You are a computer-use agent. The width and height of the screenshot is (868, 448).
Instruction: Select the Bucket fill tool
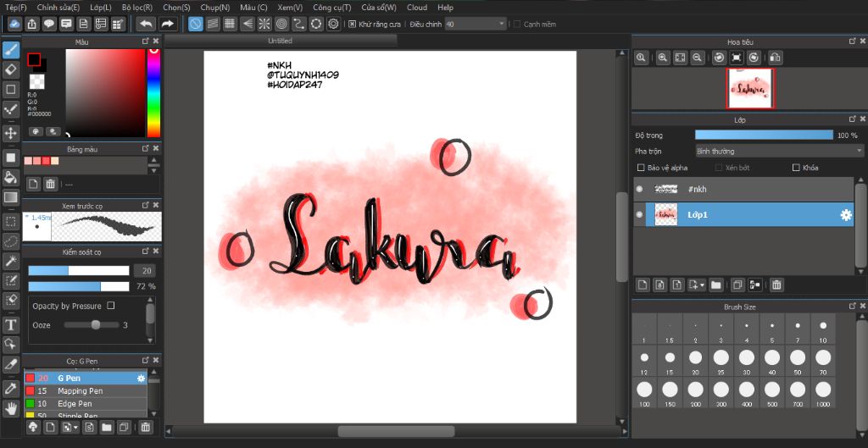(x=11, y=177)
